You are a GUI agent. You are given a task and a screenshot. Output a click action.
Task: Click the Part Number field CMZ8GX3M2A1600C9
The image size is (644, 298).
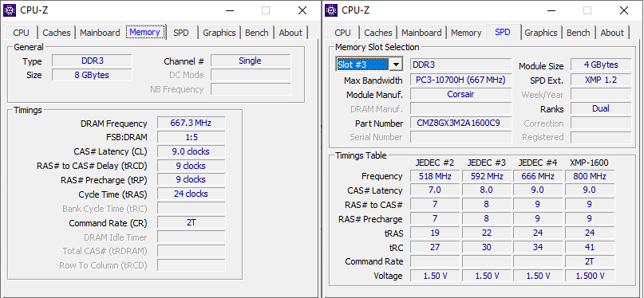460,123
